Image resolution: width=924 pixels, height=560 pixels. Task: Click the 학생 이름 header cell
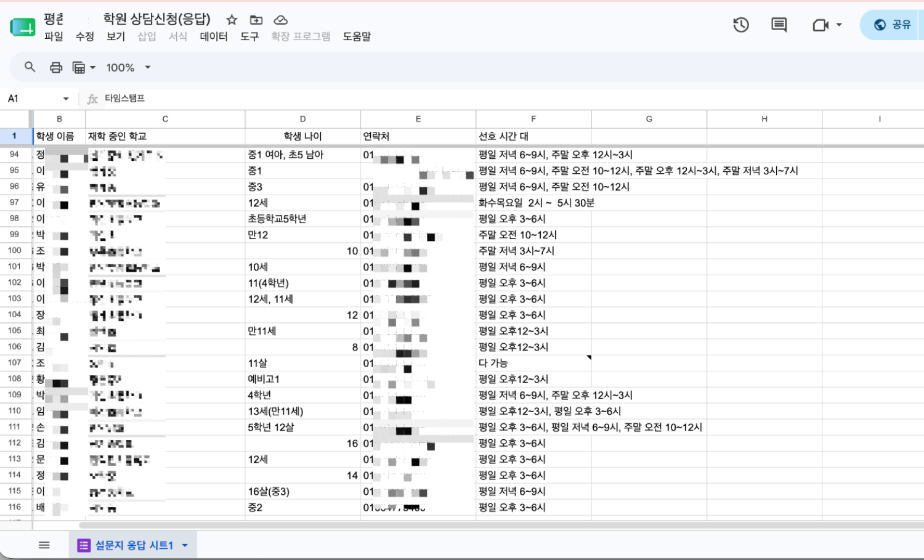59,136
